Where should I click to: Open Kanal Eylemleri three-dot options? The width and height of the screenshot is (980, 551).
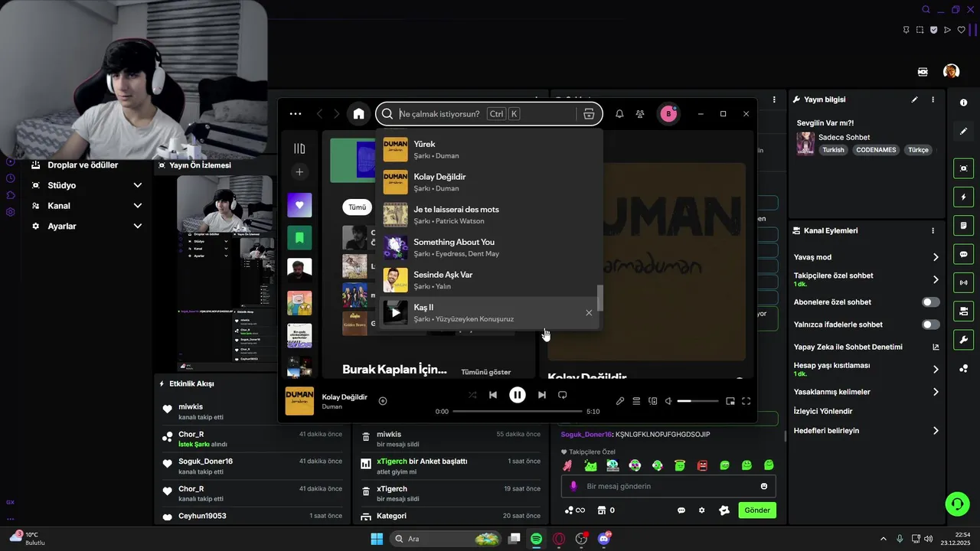(933, 230)
